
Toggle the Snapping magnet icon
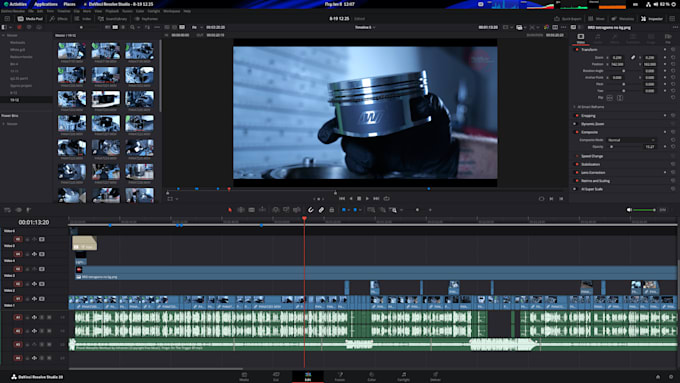(311, 210)
